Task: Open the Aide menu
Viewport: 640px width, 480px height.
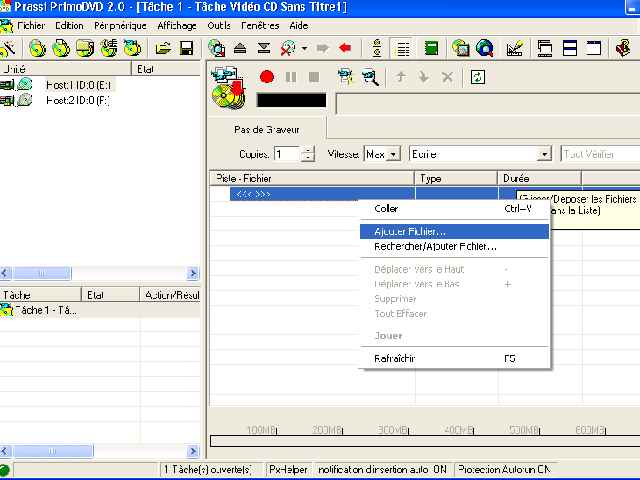Action: (299, 25)
